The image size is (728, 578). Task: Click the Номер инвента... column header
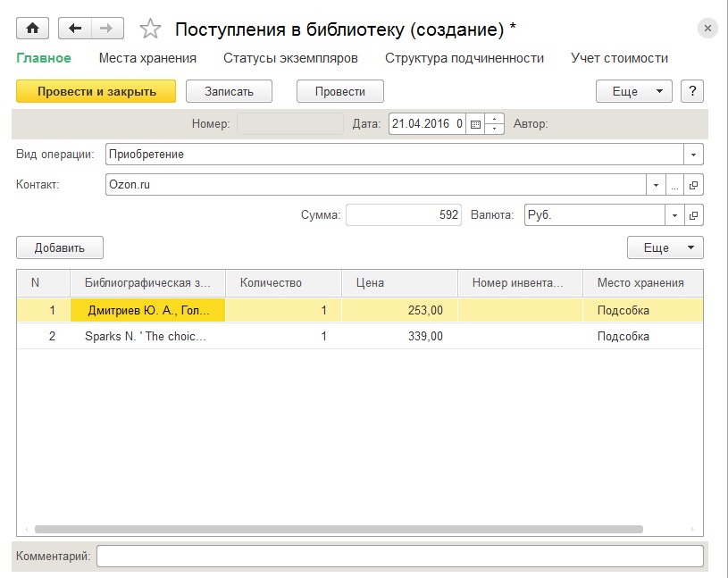point(521,282)
